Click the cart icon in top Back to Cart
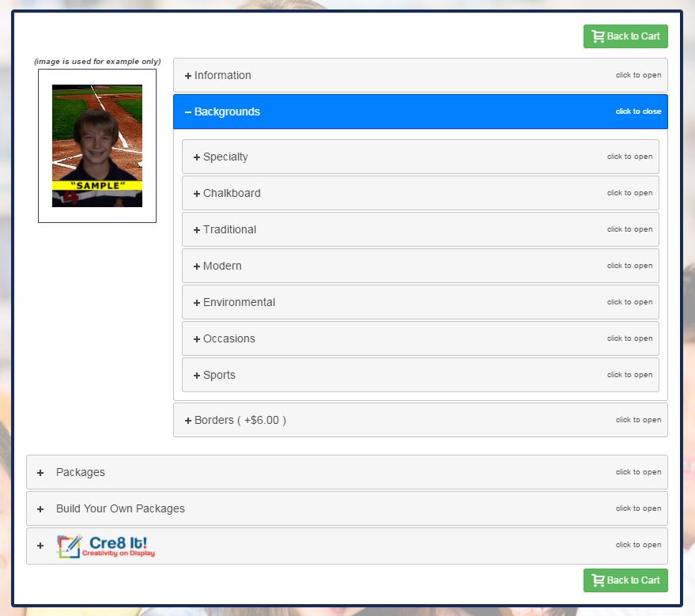 click(x=598, y=36)
